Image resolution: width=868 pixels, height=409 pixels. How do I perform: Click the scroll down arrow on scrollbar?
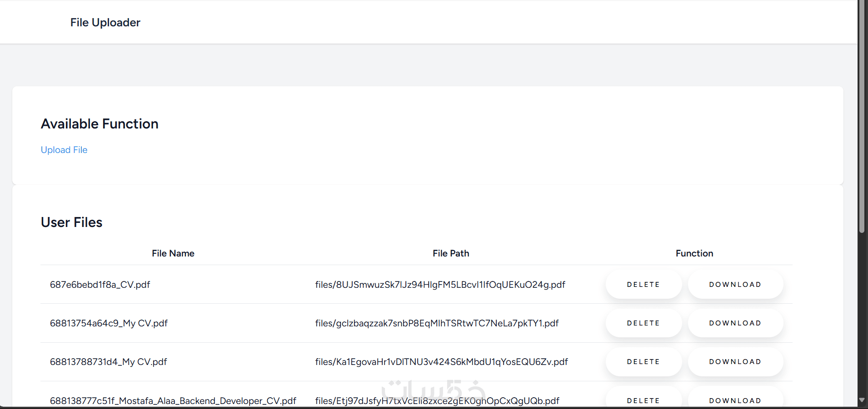862,400
